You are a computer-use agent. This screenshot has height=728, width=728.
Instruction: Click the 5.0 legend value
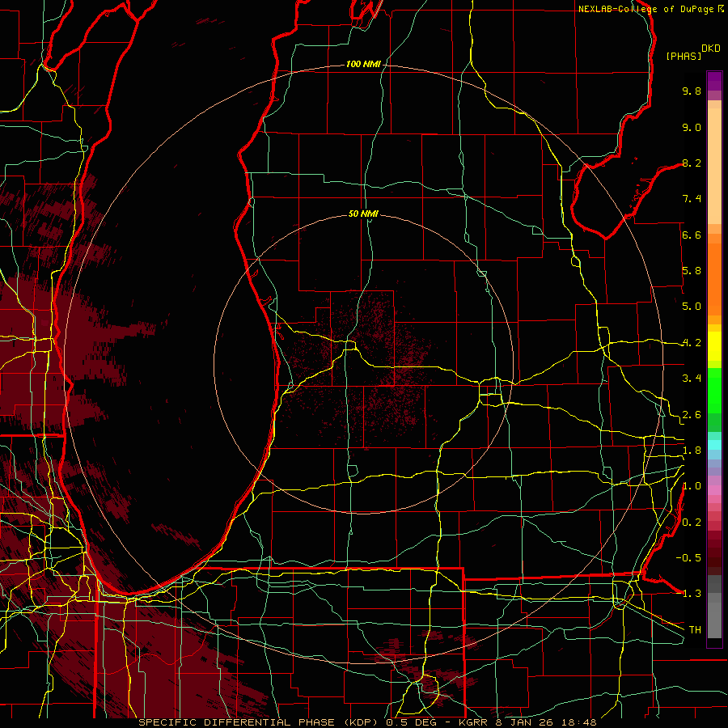tap(692, 307)
